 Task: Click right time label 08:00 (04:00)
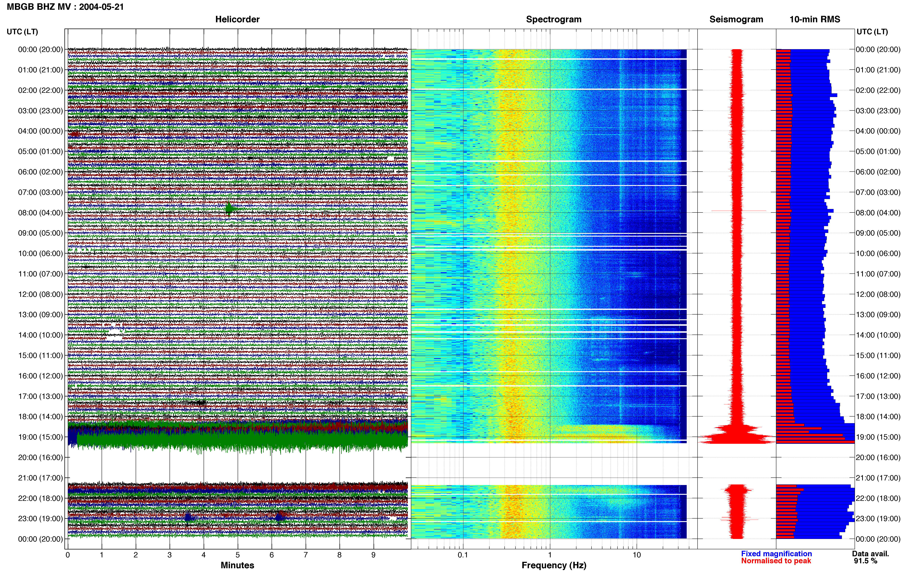878,212
